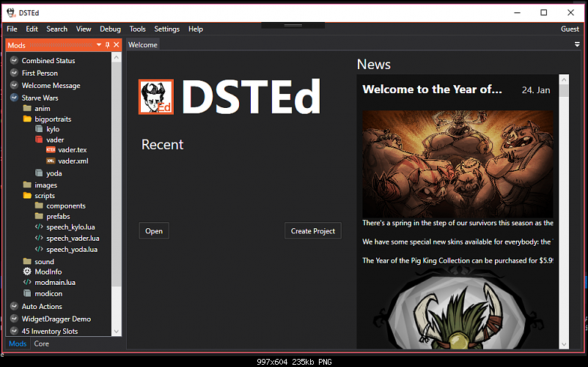The height and width of the screenshot is (367, 588).
Task: Expand the 45 Inventory Slots mod chevron
Action: [14, 331]
